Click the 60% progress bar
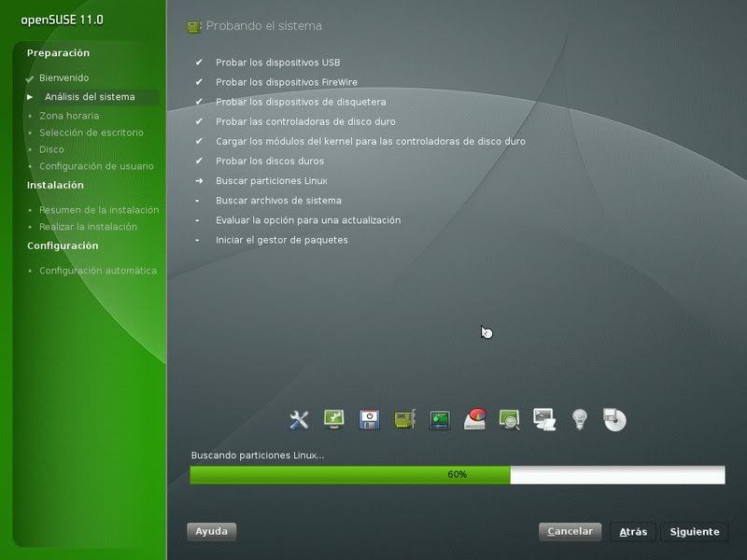The image size is (747, 560). [458, 475]
